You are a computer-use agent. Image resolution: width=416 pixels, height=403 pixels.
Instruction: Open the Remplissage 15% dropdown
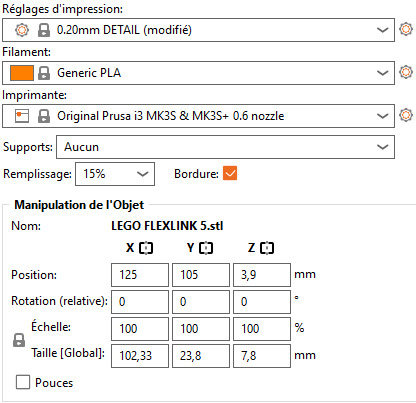[x=115, y=174]
